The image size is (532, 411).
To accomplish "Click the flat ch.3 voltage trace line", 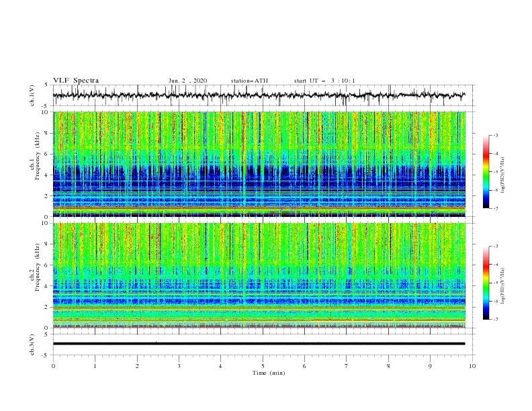I will 259,344.
